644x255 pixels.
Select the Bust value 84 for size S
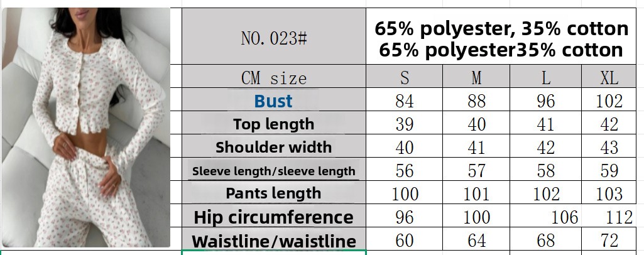pyautogui.click(x=405, y=102)
